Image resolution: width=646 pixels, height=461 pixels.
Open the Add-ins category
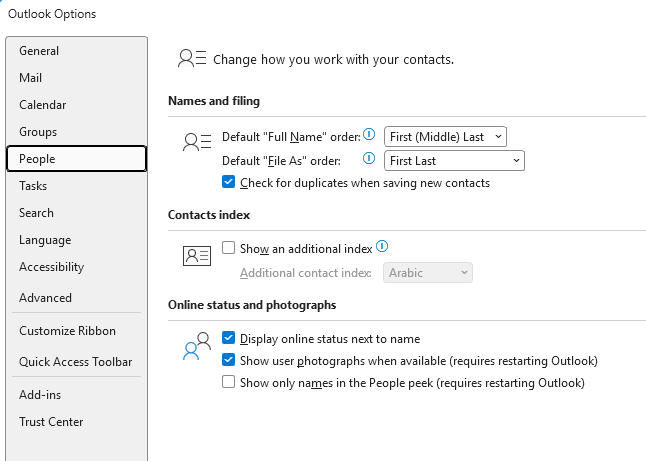pyautogui.click(x=77, y=395)
